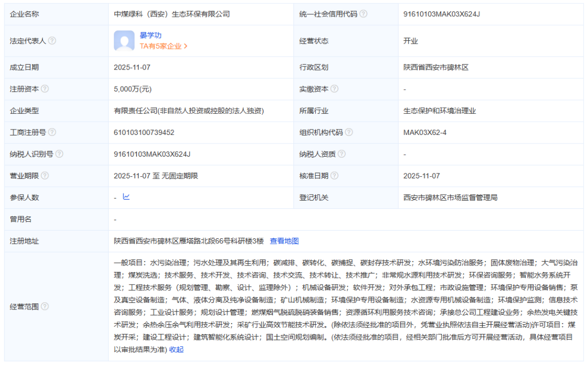Click the 参保人数 dash value cell
This screenshot has width=588, height=366.
115,197
